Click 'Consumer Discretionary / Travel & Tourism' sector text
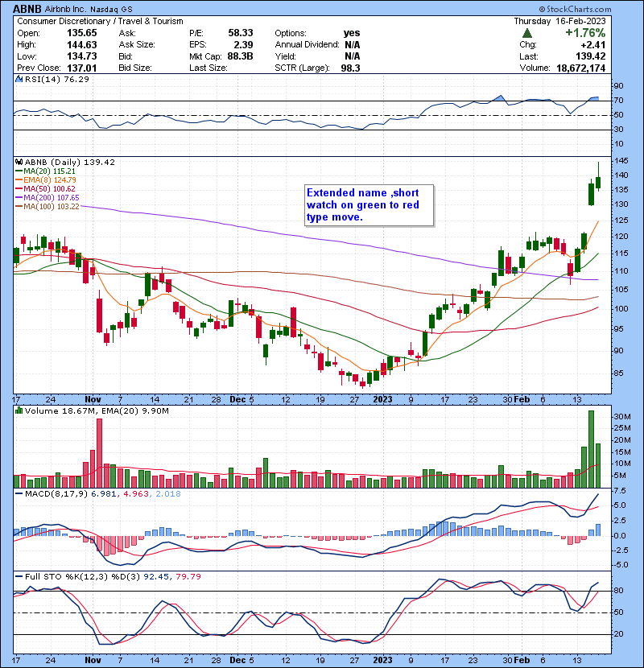The width and height of the screenshot is (644, 668). (100, 21)
